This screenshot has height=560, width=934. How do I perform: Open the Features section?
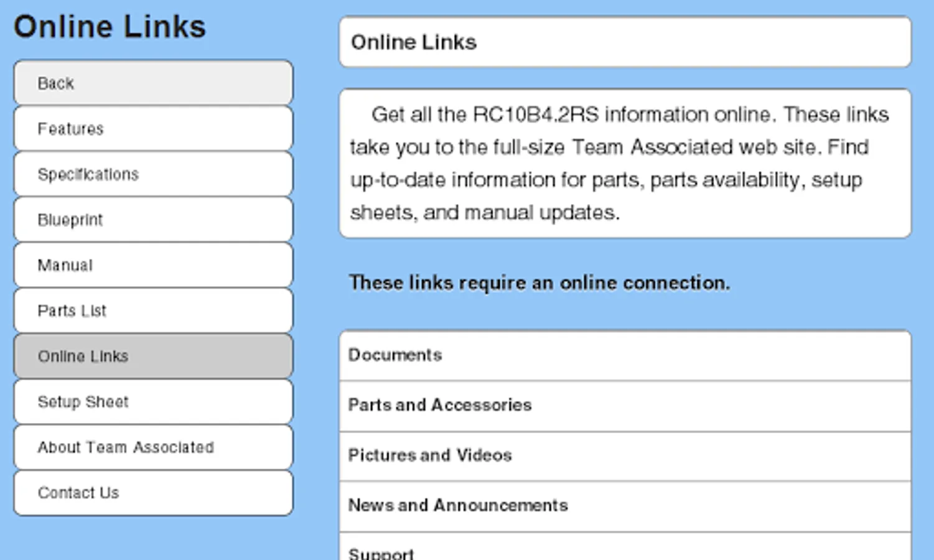click(153, 128)
